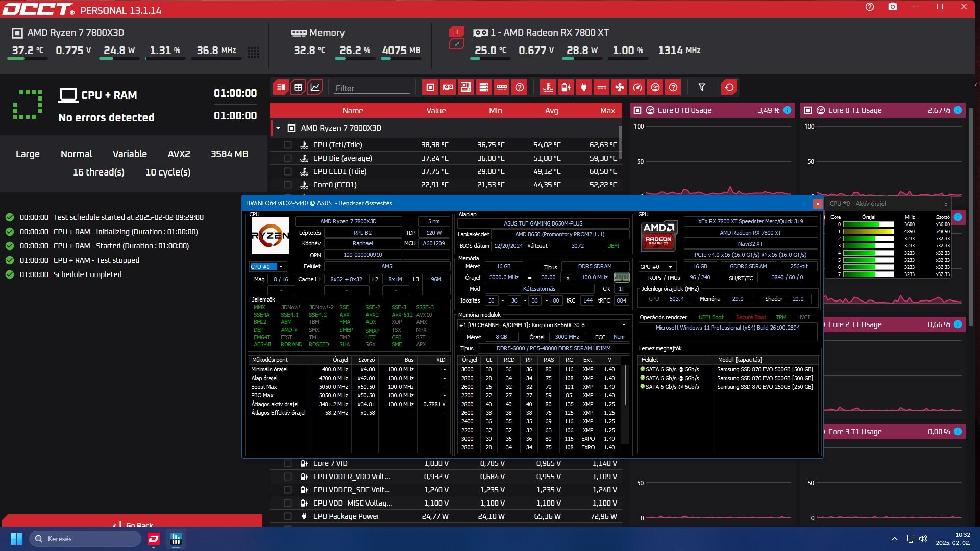This screenshot has width=980, height=551.
Task: Click the 'CPU + RAM - Test stopped' log entry
Action: click(96, 260)
